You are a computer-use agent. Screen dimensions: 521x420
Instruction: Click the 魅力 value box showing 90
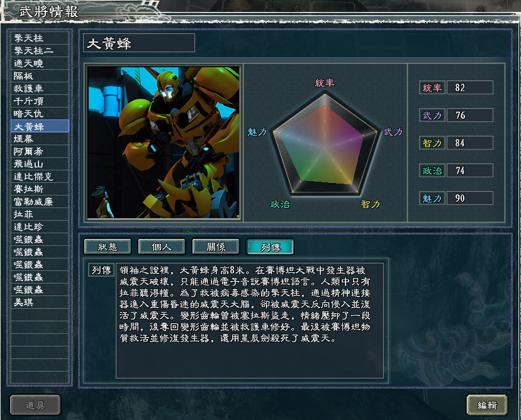click(470, 198)
